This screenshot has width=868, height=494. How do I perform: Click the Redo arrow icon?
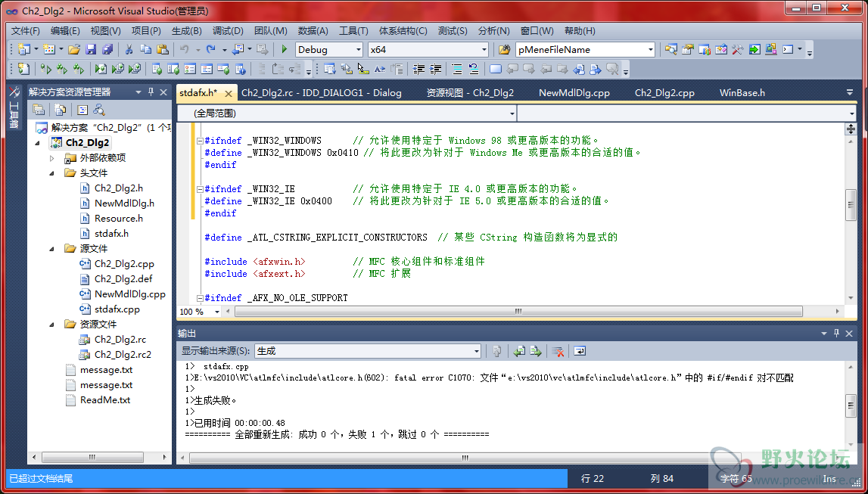211,50
